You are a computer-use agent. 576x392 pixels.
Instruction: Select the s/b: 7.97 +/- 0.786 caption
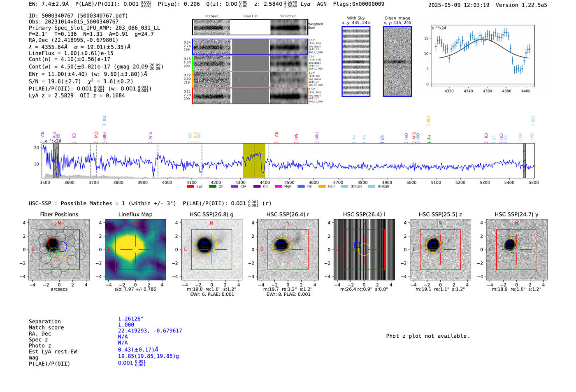pos(135,289)
